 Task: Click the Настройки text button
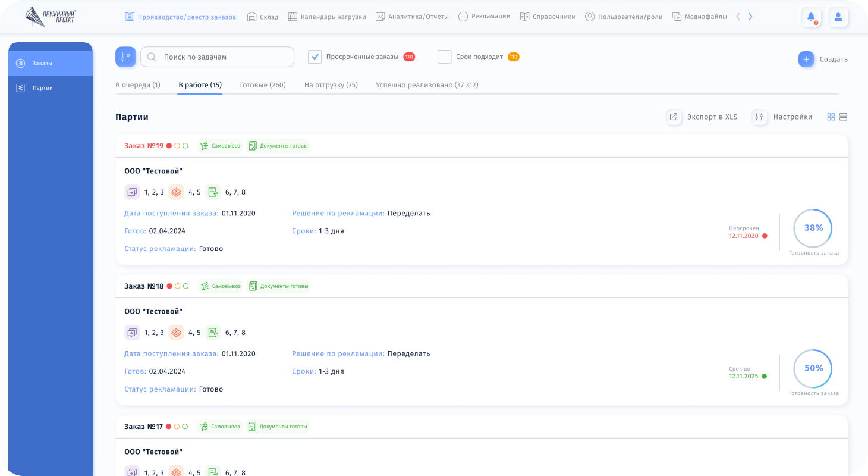pos(792,117)
